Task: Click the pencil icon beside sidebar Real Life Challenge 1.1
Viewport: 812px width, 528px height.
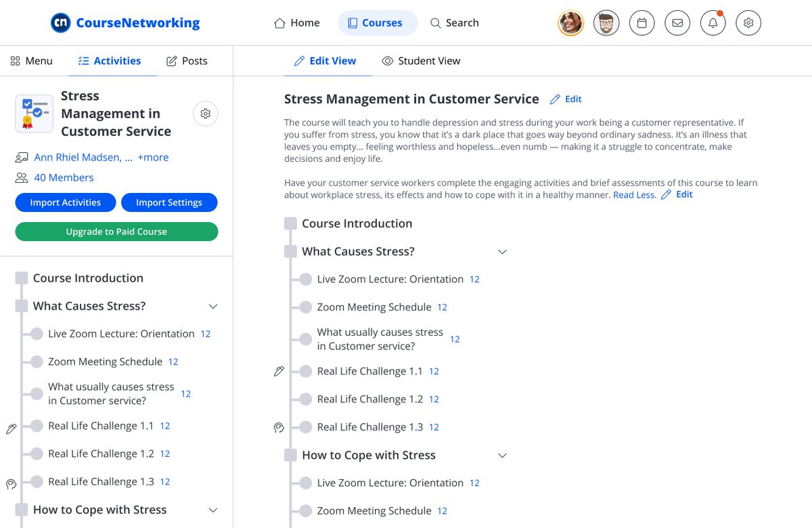Action: point(11,428)
